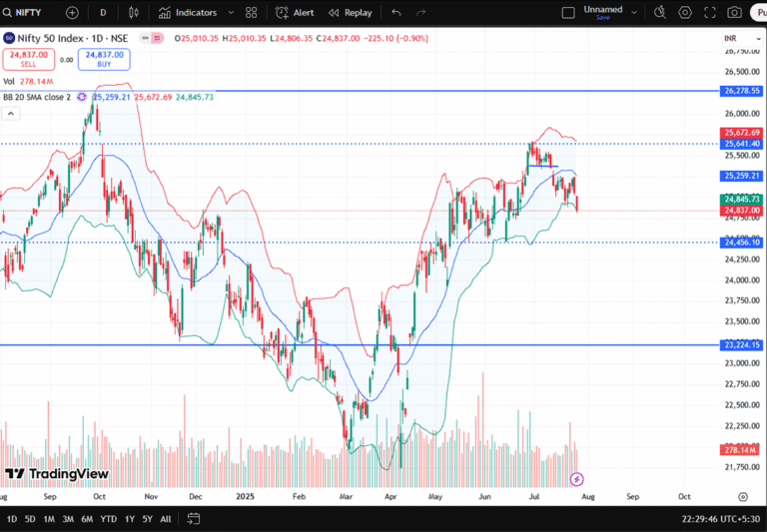Open the Indicators dialog
Image resolution: width=767 pixels, height=532 pixels.
(x=188, y=13)
